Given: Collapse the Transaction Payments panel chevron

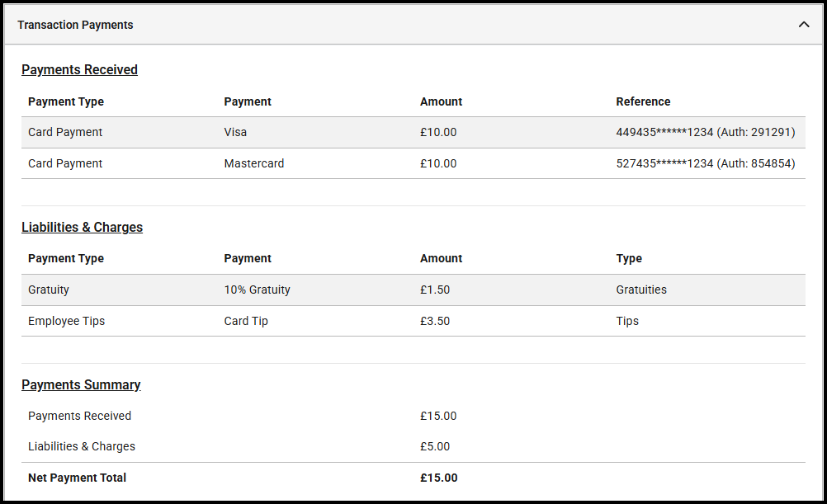Looking at the screenshot, I should pos(803,24).
